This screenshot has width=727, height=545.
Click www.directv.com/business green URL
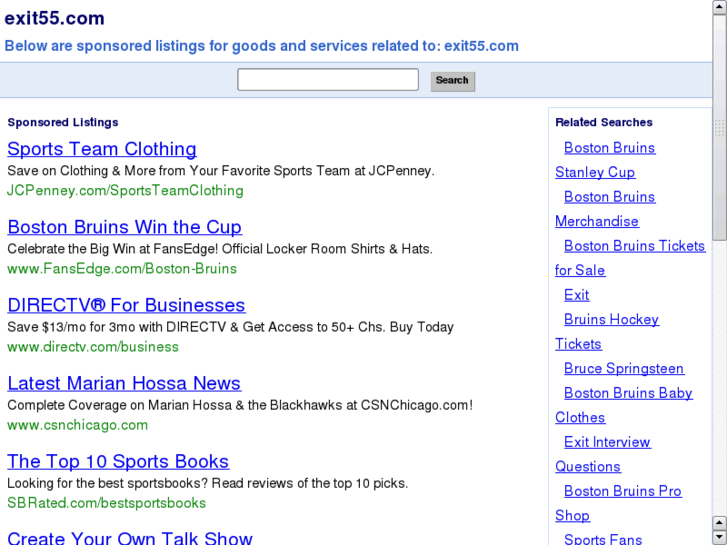pos(93,347)
